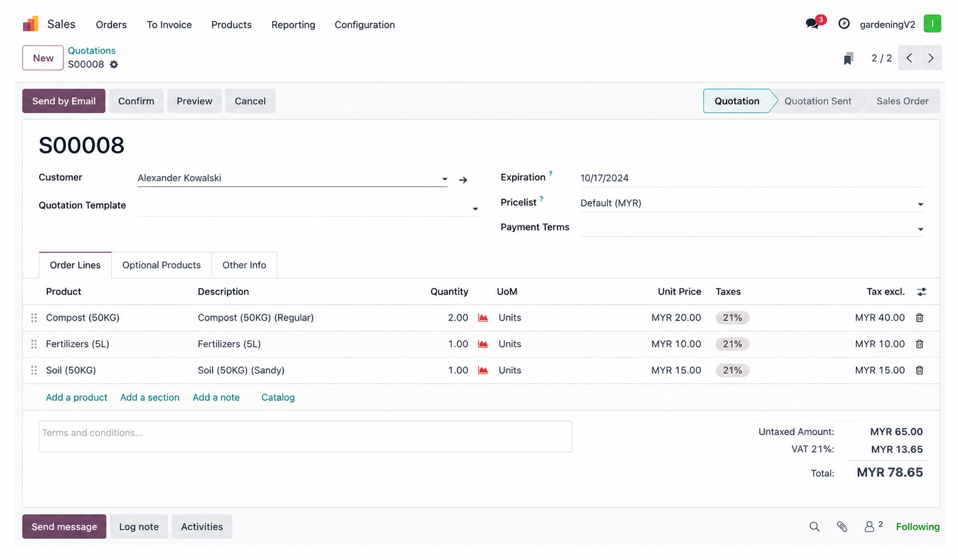Open the Pricelist dropdown arrow
This screenshot has height=560, width=958.
tap(920, 204)
